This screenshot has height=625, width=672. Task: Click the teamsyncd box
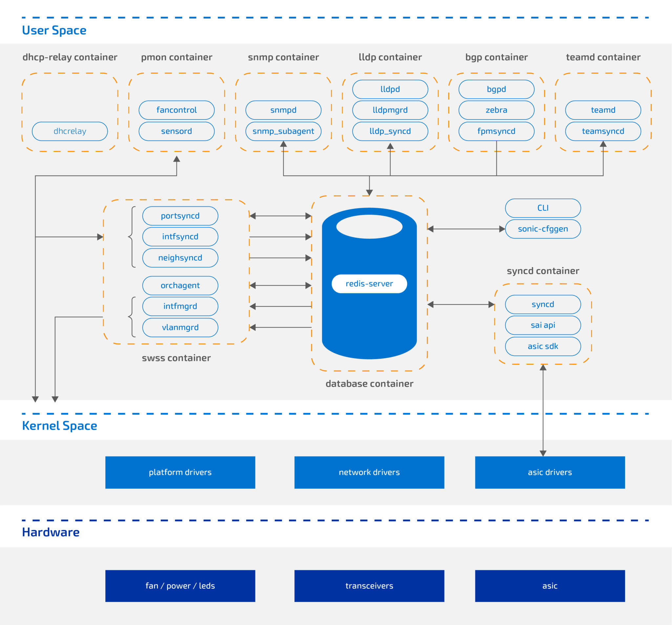coord(603,131)
